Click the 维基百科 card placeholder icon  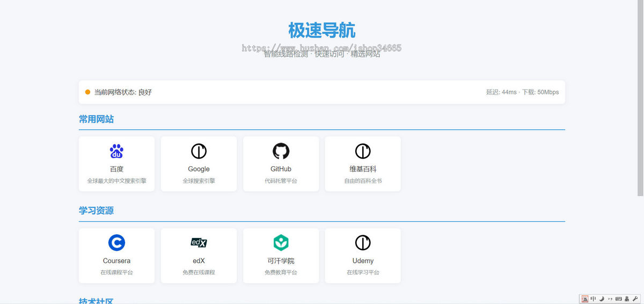pos(363,151)
